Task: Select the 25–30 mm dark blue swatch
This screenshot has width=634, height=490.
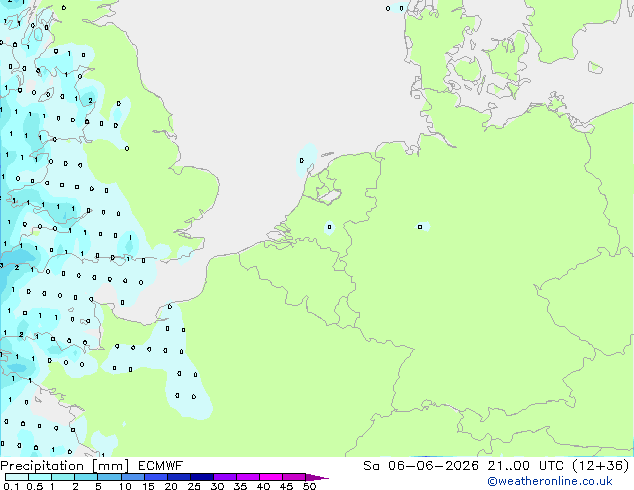Action: (x=201, y=477)
